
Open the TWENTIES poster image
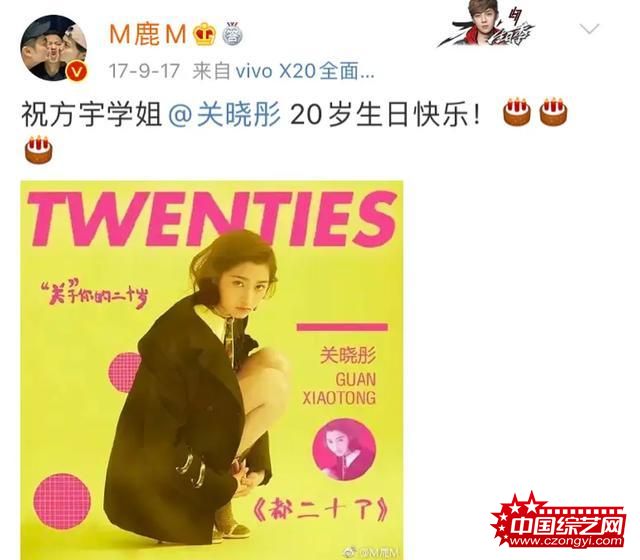pos(212,370)
